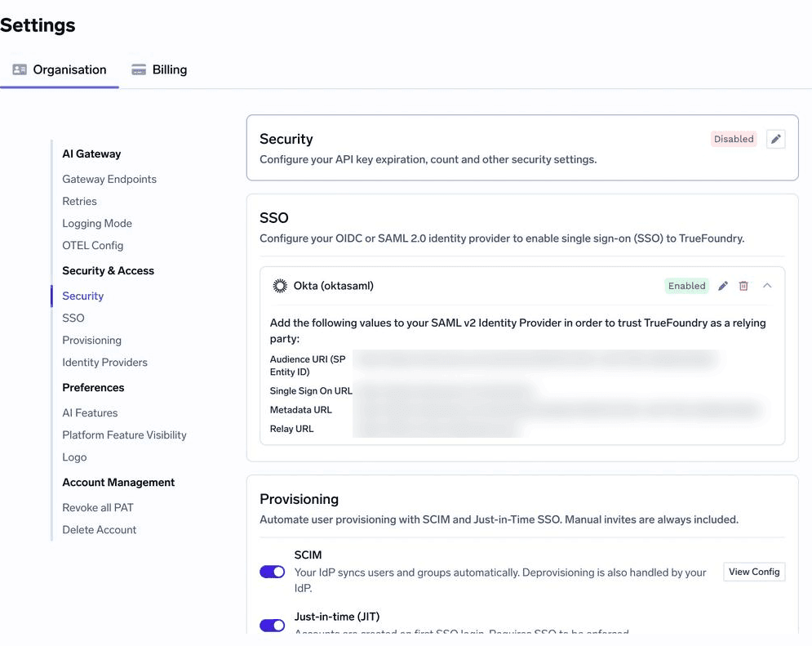Click the Relay URL label
This screenshot has width=812, height=646.
tap(291, 429)
